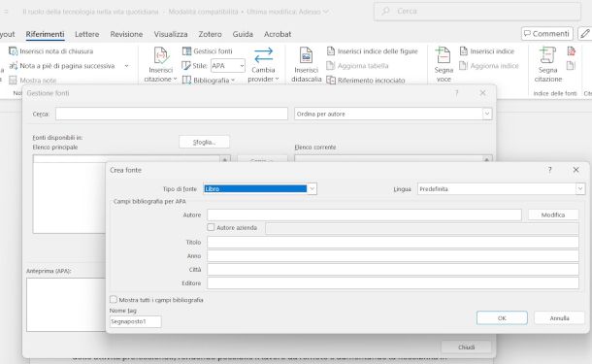Click Sfoglia in Gestione fonti

click(x=204, y=142)
